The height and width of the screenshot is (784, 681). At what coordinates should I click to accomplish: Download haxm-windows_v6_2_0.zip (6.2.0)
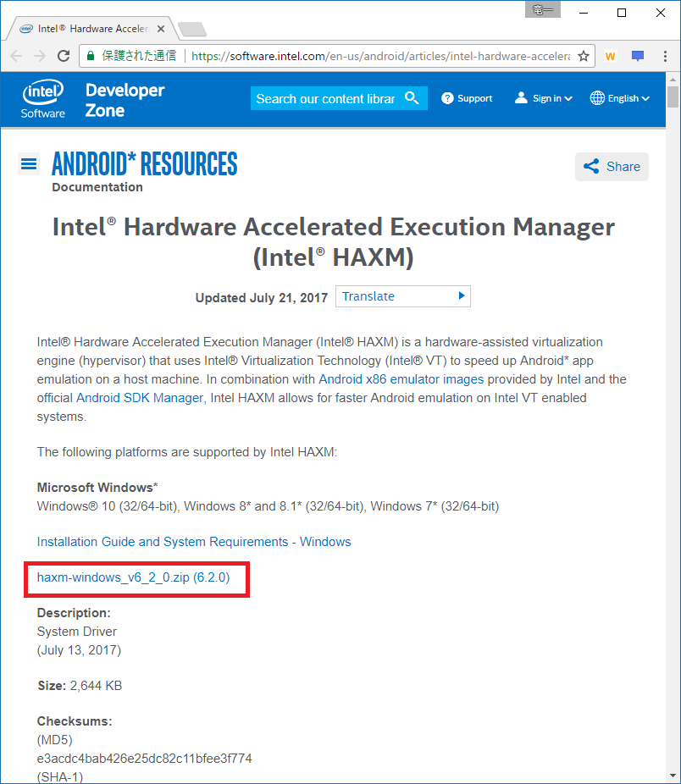click(133, 577)
